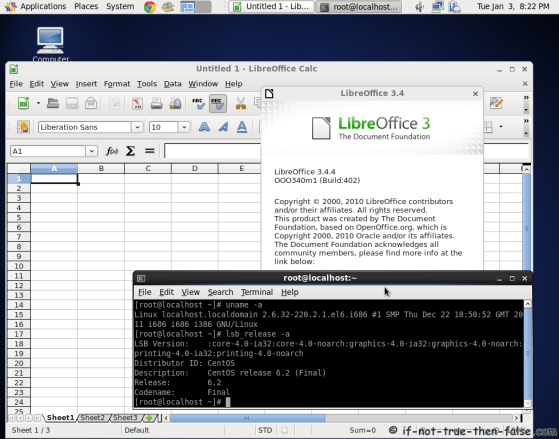Select column header D
Image resolution: width=559 pixels, height=439 pixels.
(195, 168)
